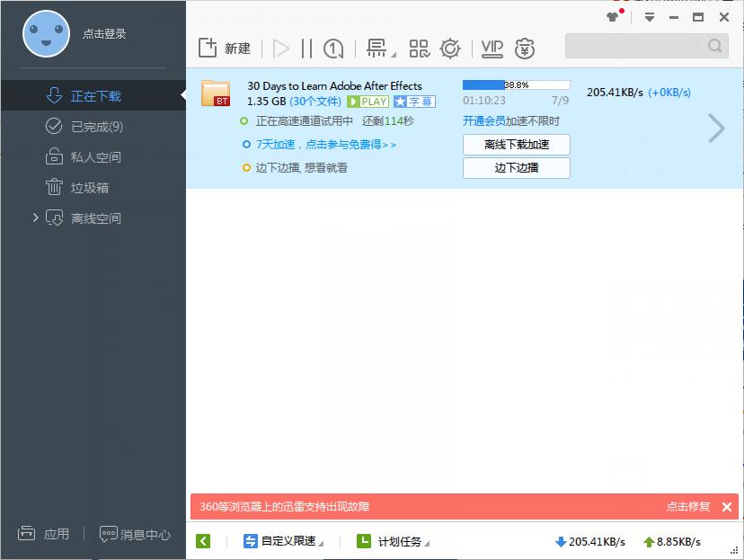This screenshot has height=560, width=744.
Task: Create a new task with 新建
Action: coord(225,48)
